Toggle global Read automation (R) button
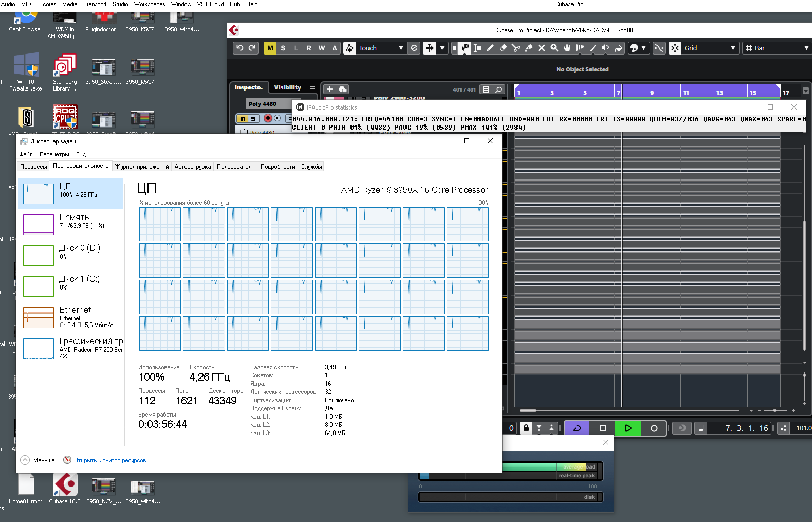The image size is (812, 522). point(309,48)
